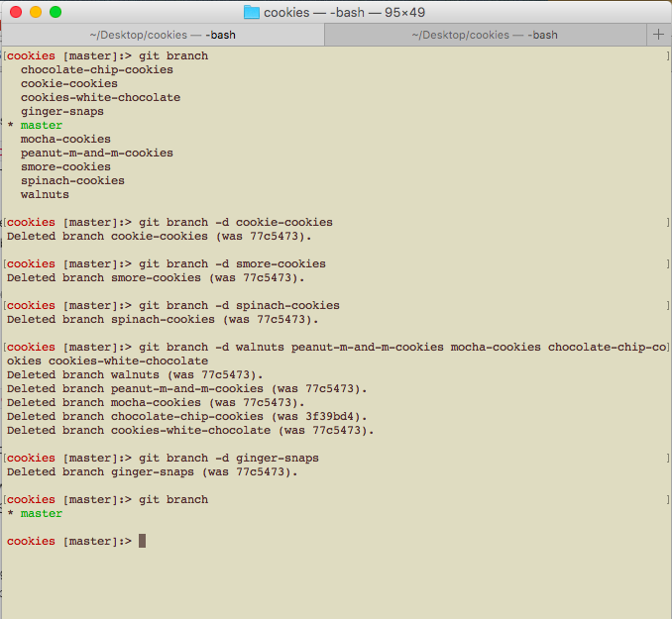
Task: Click output 'Deleted branch chocolate-chip-cookies (was 3f39bd4).'
Action: coord(187,416)
